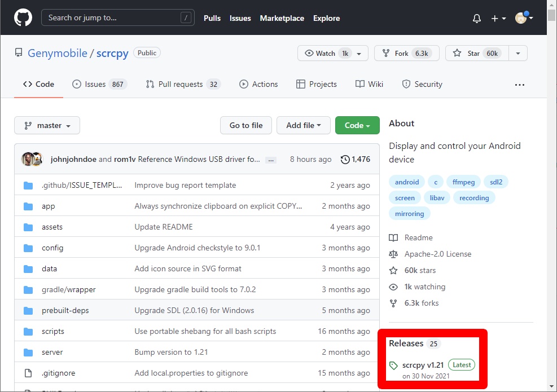Open the Actions tab
Image resolution: width=557 pixels, height=392 pixels.
pyautogui.click(x=258, y=84)
